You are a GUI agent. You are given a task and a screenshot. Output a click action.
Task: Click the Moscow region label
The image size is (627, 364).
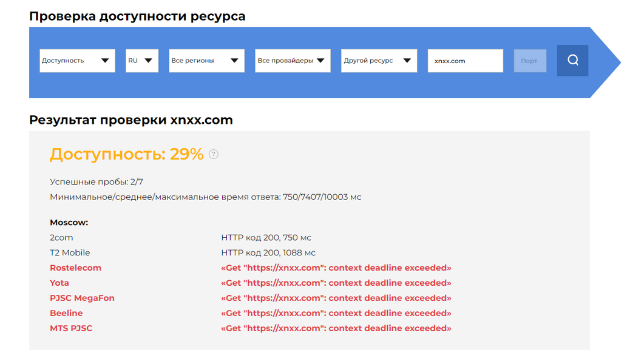69,223
